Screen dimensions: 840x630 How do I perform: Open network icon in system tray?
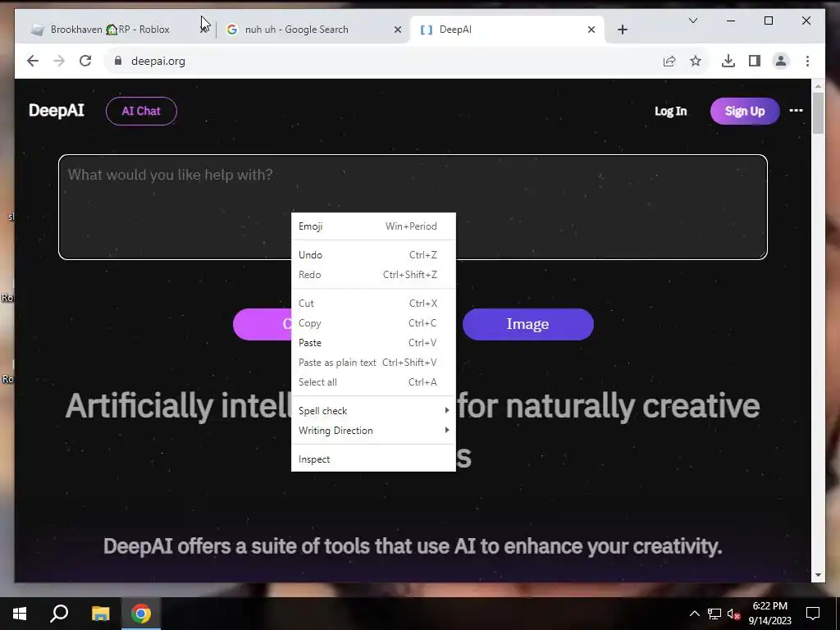pyautogui.click(x=714, y=614)
